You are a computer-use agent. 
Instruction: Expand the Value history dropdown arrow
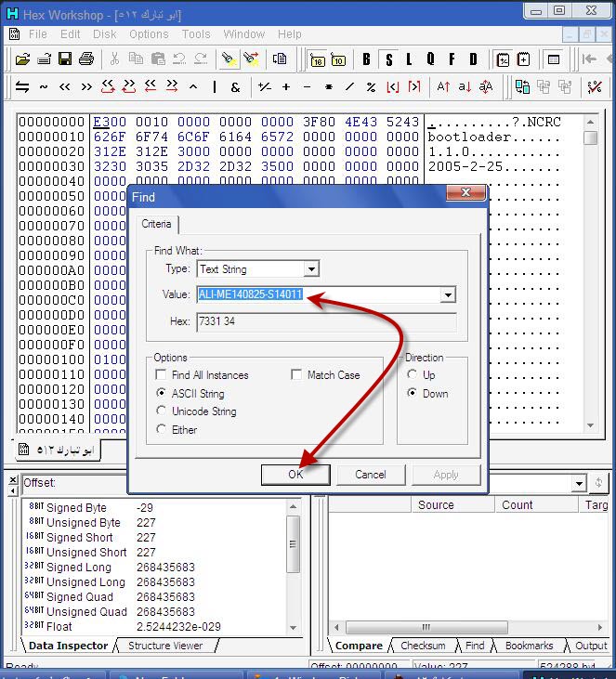(448, 295)
